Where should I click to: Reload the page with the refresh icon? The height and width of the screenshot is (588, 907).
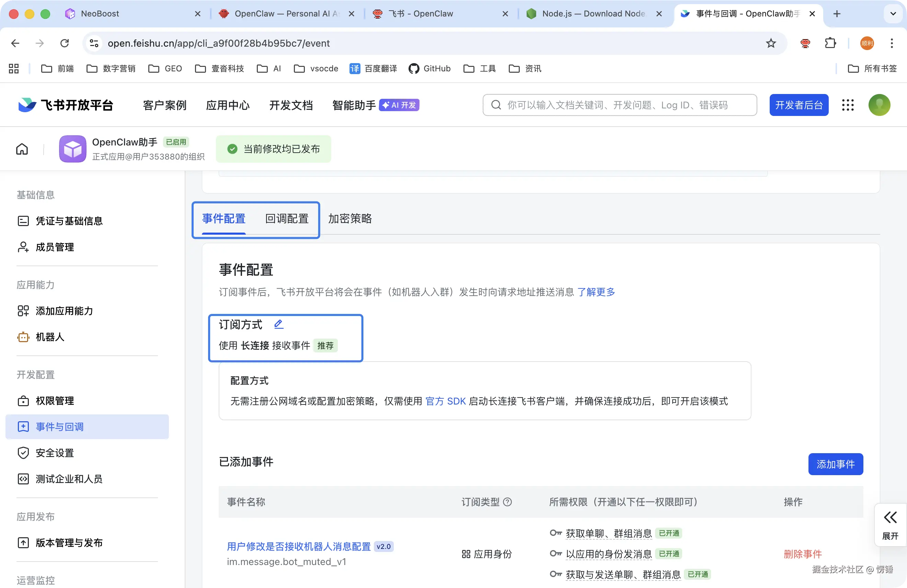(x=65, y=43)
